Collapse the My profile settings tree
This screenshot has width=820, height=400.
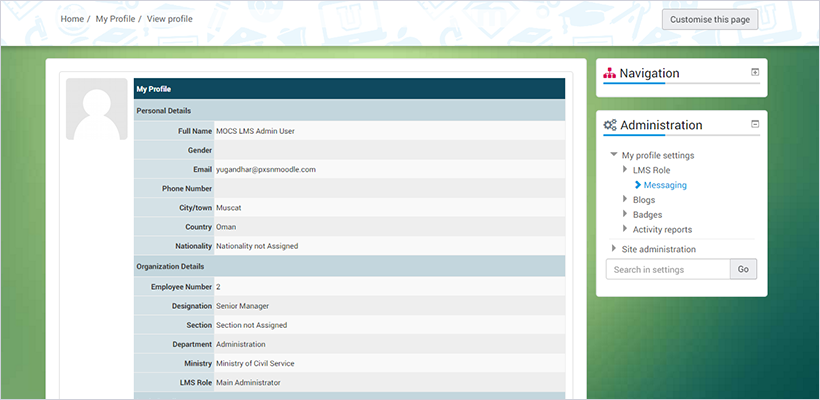(613, 156)
